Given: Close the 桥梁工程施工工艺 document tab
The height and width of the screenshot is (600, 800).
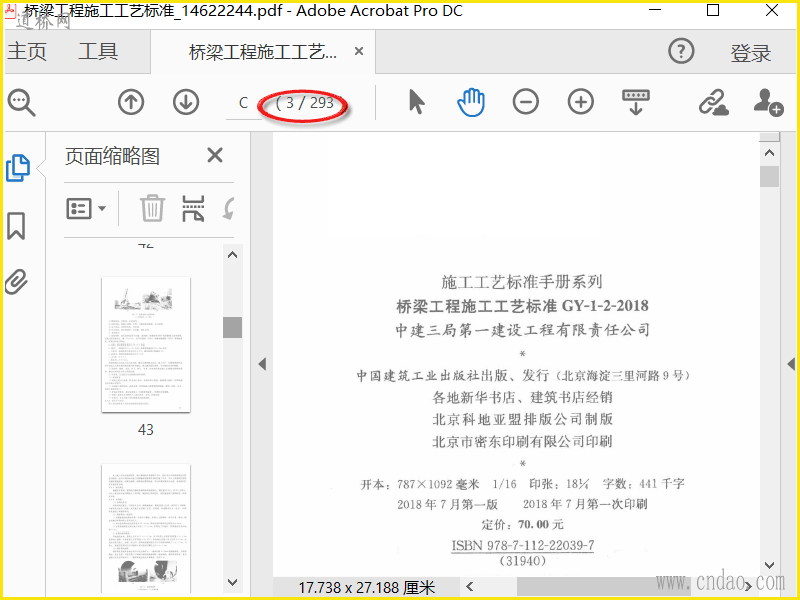Looking at the screenshot, I should pyautogui.click(x=359, y=52).
